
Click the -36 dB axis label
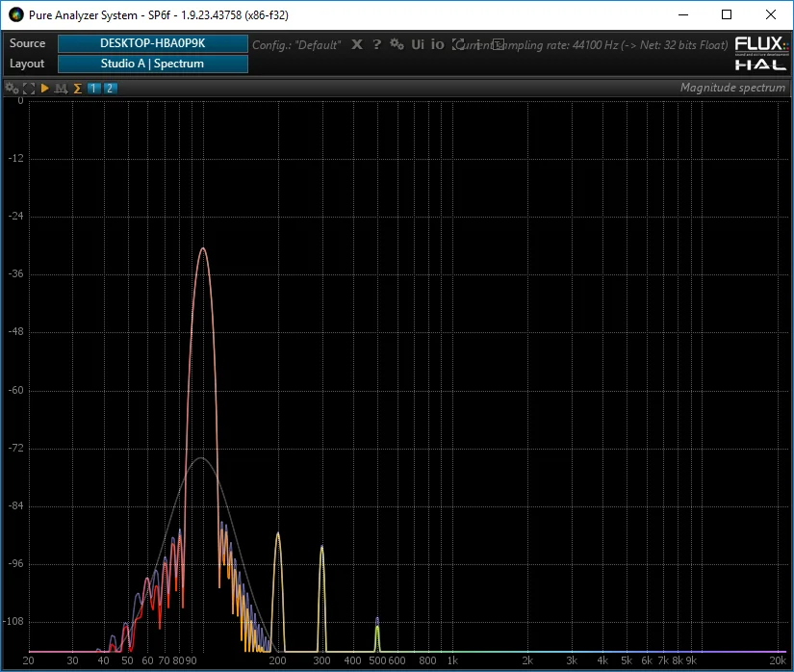[16, 274]
